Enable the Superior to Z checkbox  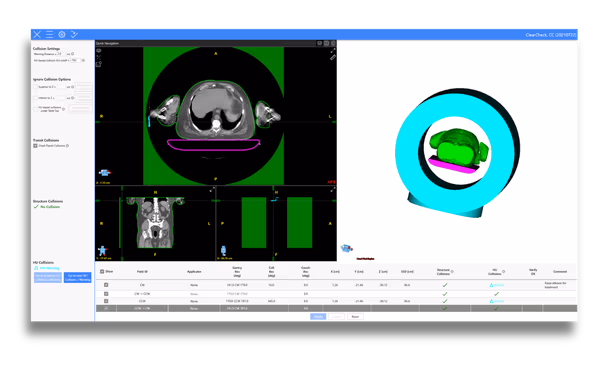(35, 87)
